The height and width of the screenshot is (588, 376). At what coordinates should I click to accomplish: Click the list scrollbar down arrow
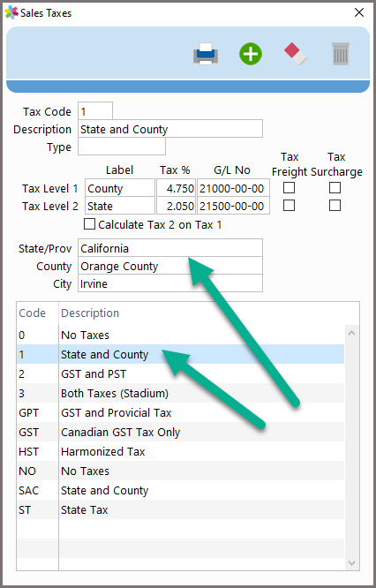tap(351, 563)
